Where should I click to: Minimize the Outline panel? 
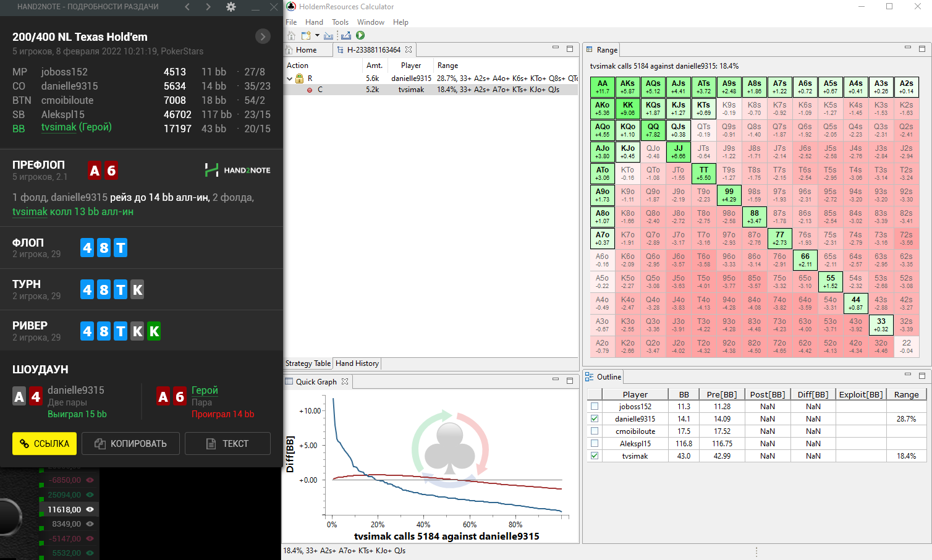[x=908, y=375]
